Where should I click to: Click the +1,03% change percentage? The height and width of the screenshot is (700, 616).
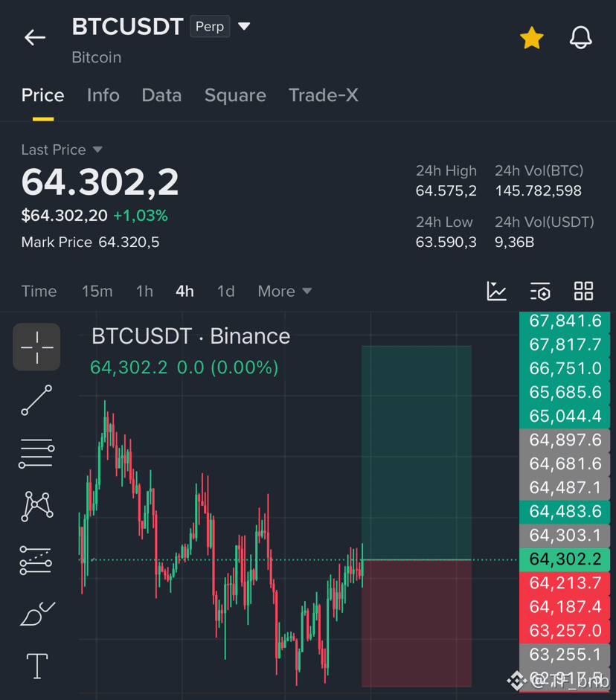141,216
